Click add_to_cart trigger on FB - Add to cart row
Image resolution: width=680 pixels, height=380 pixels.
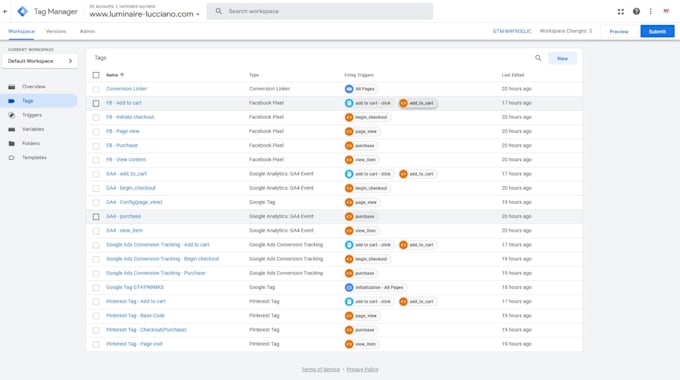click(x=417, y=103)
